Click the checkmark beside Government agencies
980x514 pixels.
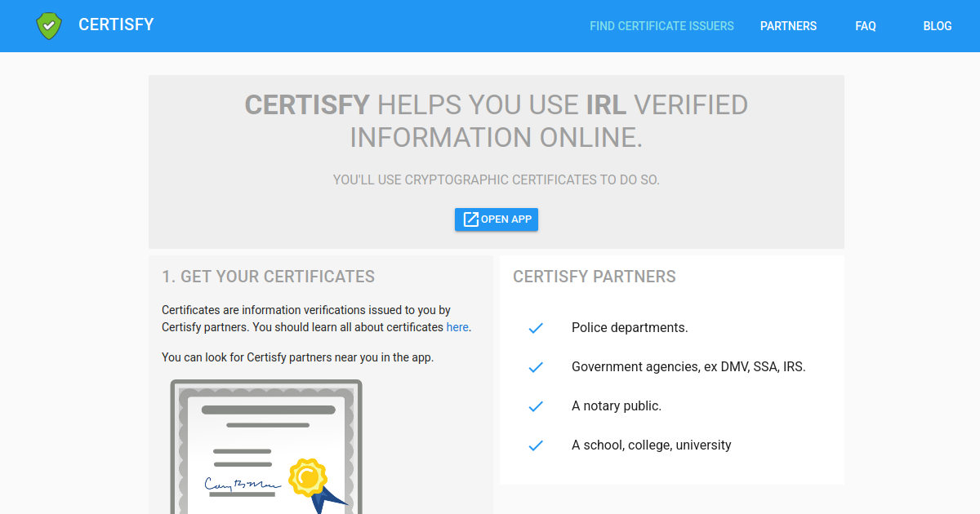[x=536, y=367]
